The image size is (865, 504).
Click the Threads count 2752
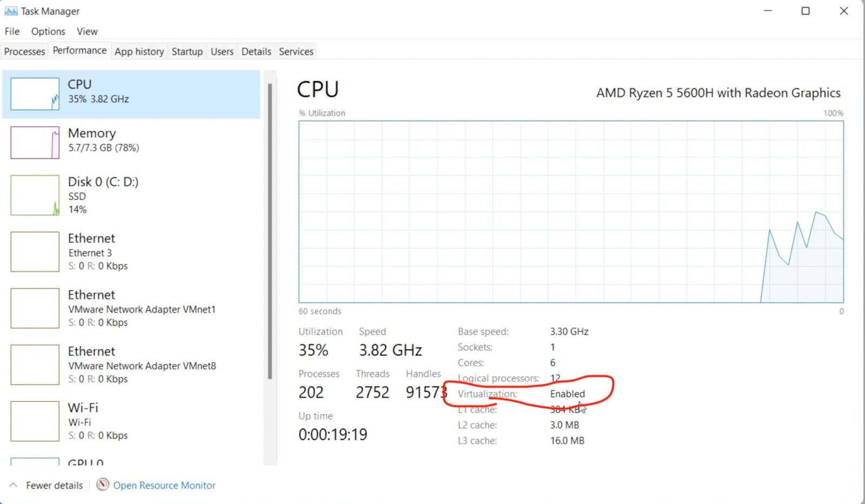(x=372, y=392)
